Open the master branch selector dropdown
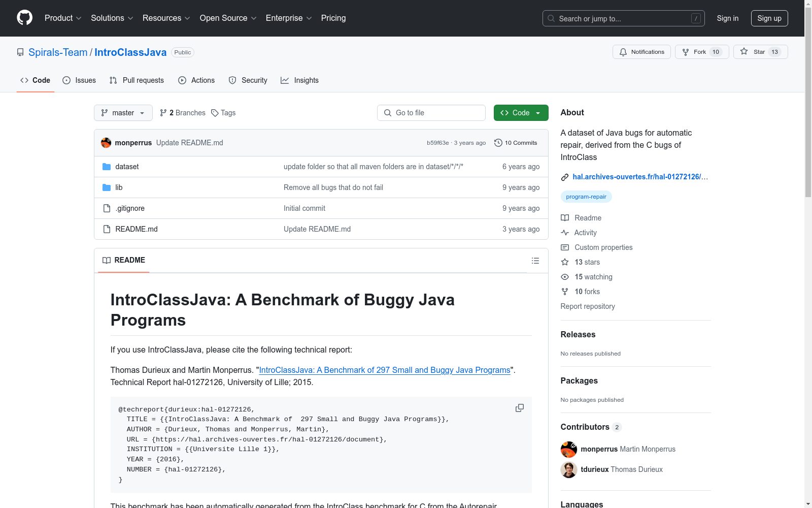 coord(123,113)
